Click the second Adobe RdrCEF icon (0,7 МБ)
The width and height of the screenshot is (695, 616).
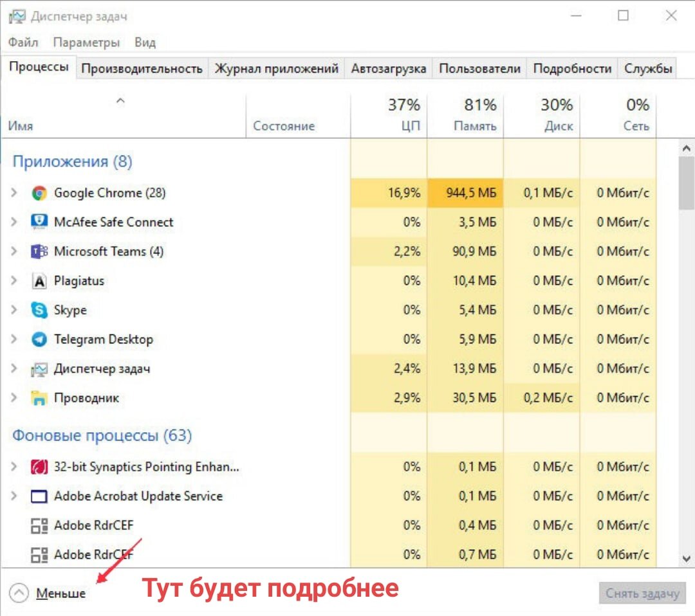pyautogui.click(x=39, y=555)
